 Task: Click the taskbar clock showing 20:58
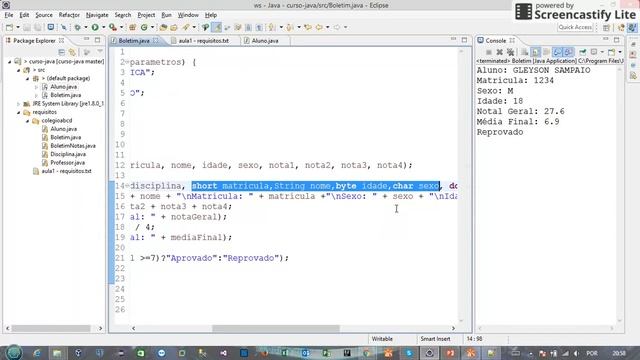(619, 353)
